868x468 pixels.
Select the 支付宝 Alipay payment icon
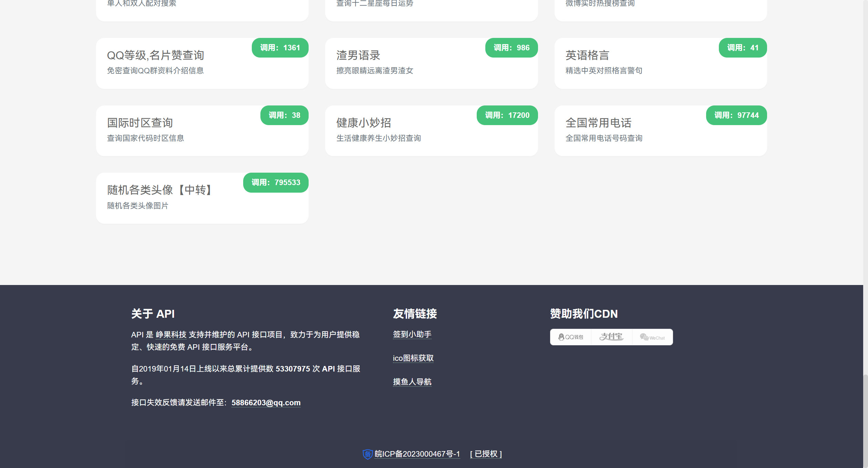tap(611, 337)
